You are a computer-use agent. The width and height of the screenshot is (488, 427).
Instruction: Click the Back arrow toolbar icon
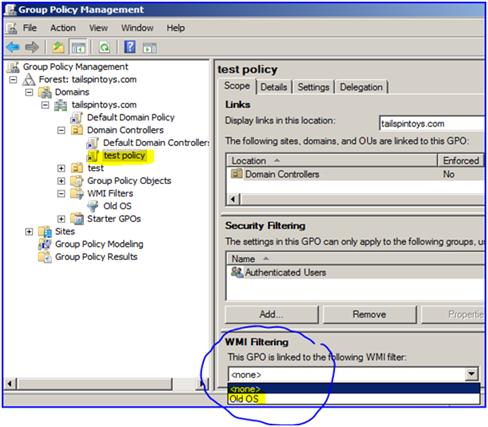click(x=13, y=47)
